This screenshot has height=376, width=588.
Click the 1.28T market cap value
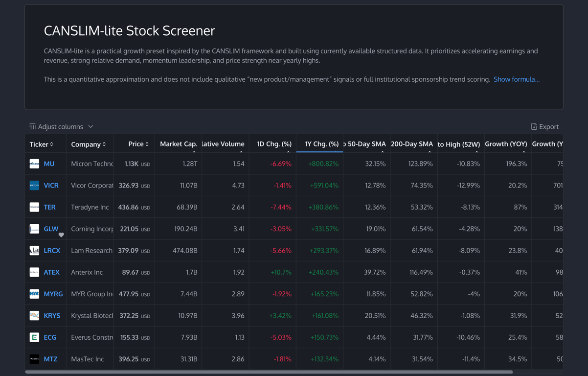coord(190,164)
